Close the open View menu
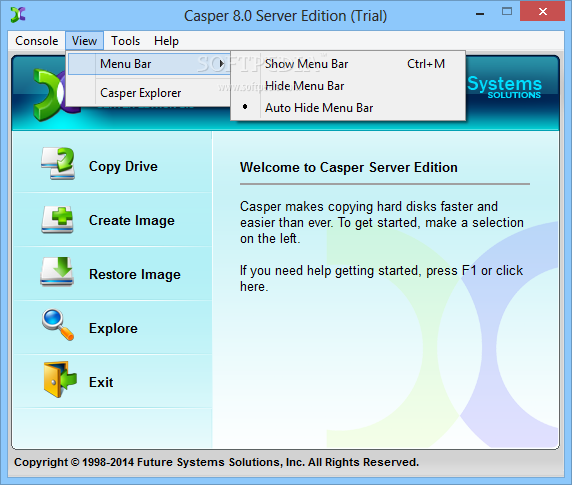572x485 pixels. pos(84,41)
